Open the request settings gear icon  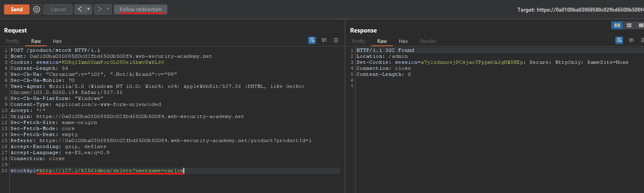click(x=36, y=9)
